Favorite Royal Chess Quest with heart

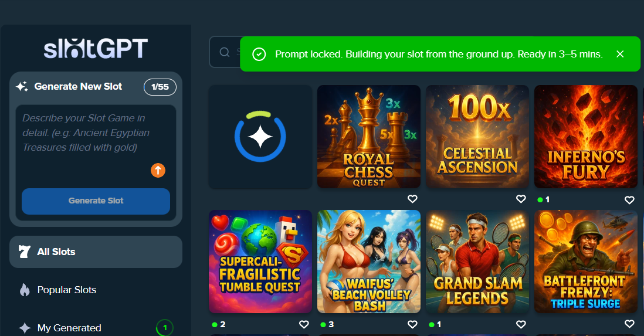(412, 199)
